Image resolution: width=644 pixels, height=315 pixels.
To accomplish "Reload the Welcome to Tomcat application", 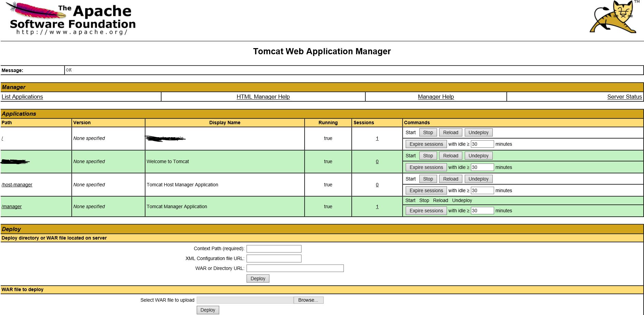I will coord(451,156).
